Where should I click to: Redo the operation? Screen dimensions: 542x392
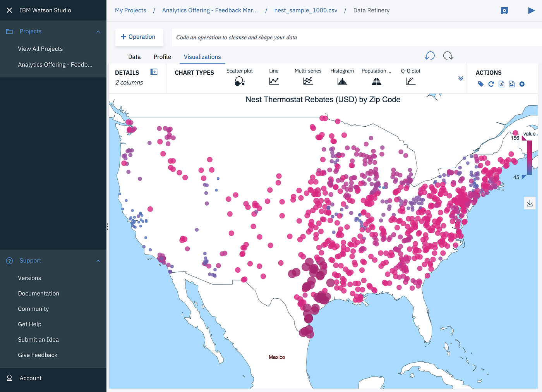coord(448,56)
